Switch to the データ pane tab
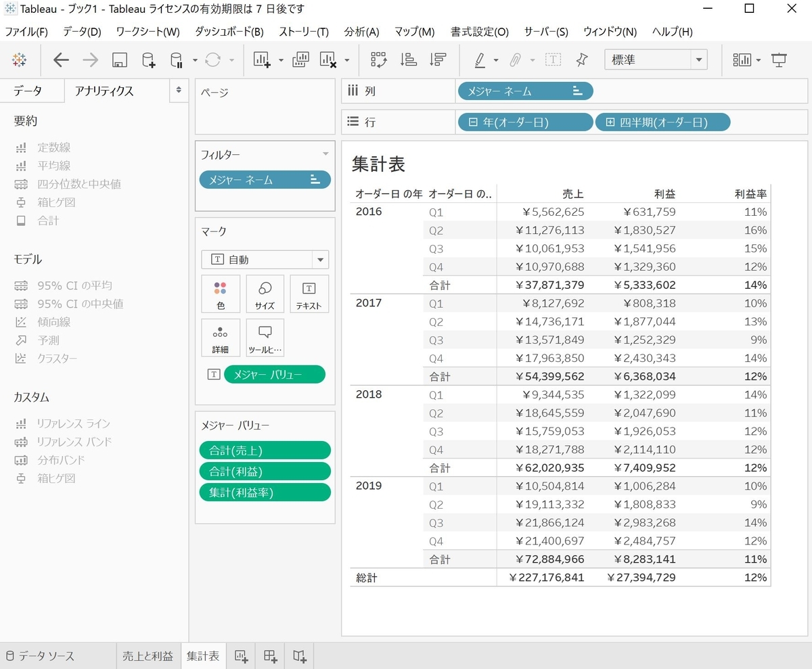This screenshot has width=812, height=669. tap(27, 91)
